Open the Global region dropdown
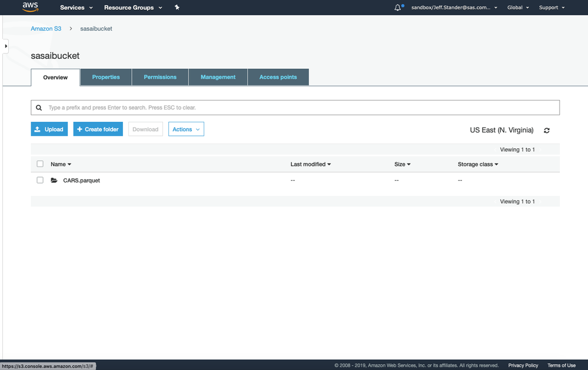Viewport: 588px width, 370px height. coord(518,8)
